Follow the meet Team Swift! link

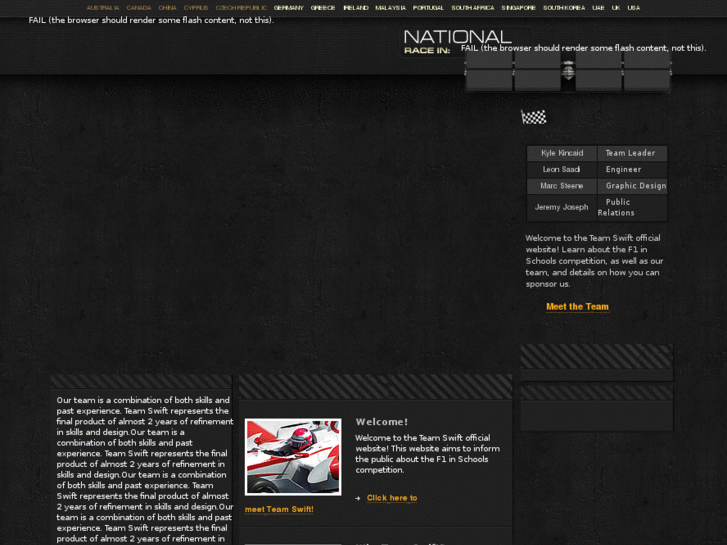279,509
